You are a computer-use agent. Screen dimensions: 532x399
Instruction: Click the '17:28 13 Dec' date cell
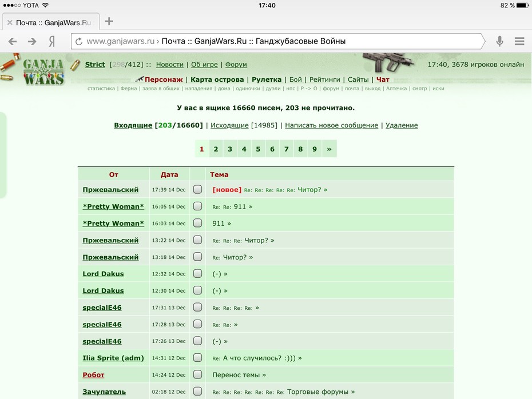[x=169, y=325]
